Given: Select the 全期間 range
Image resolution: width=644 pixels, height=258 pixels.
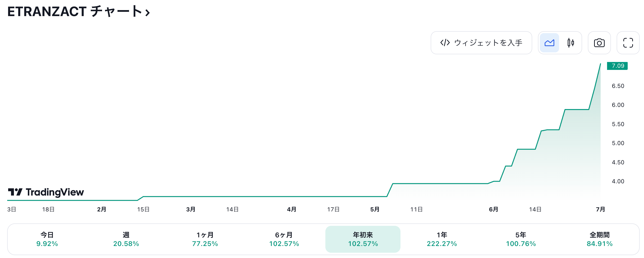Looking at the screenshot, I should tap(600, 239).
